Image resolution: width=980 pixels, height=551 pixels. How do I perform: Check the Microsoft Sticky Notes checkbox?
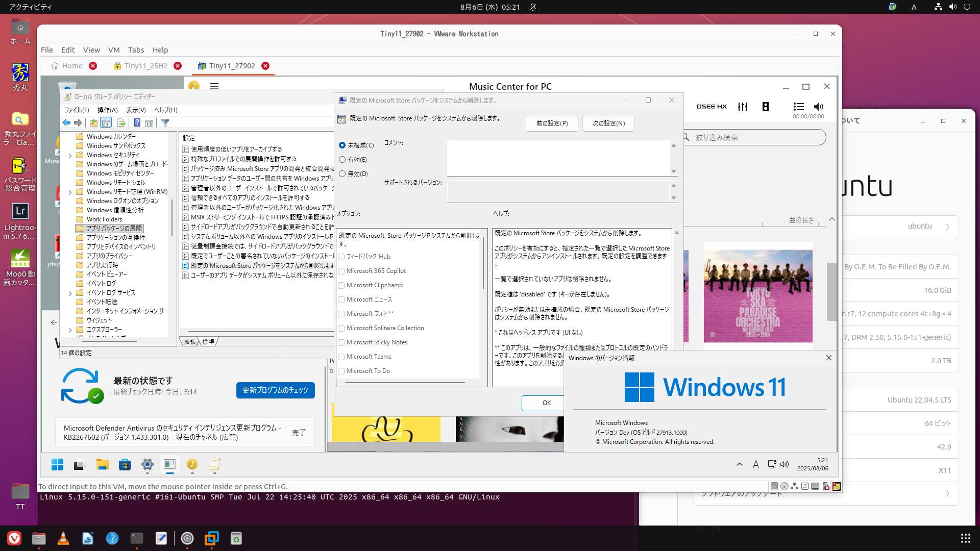pyautogui.click(x=341, y=342)
